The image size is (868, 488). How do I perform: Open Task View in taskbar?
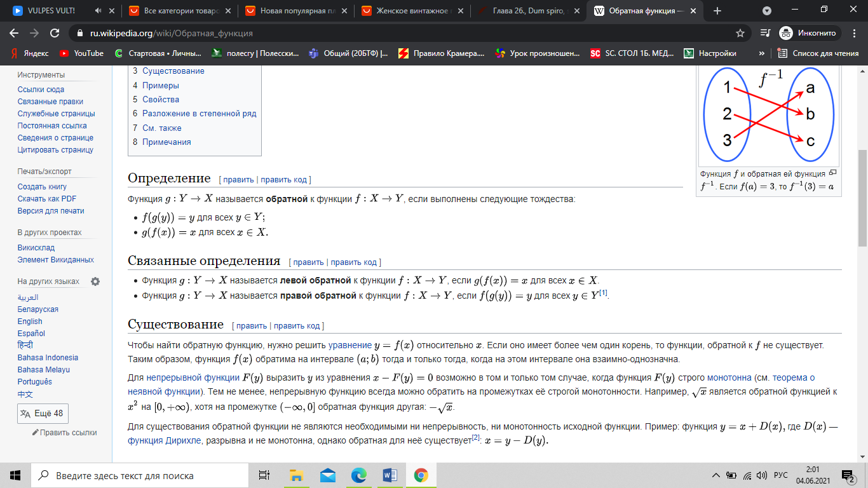click(x=264, y=475)
